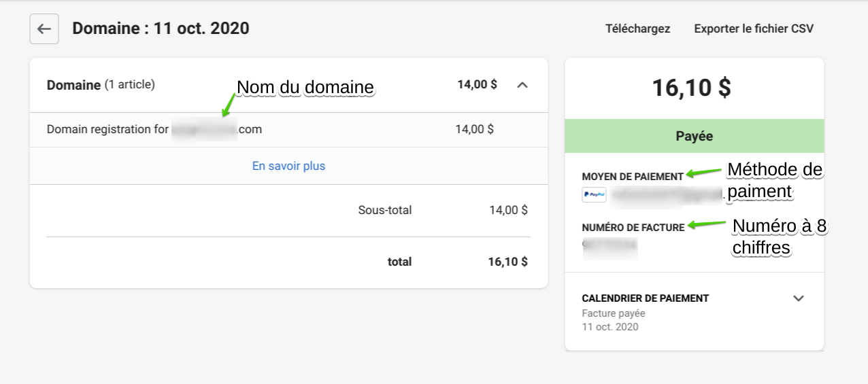Image resolution: width=868 pixels, height=384 pixels.
Task: Select the Domaine (1 article) header
Action: [x=101, y=85]
